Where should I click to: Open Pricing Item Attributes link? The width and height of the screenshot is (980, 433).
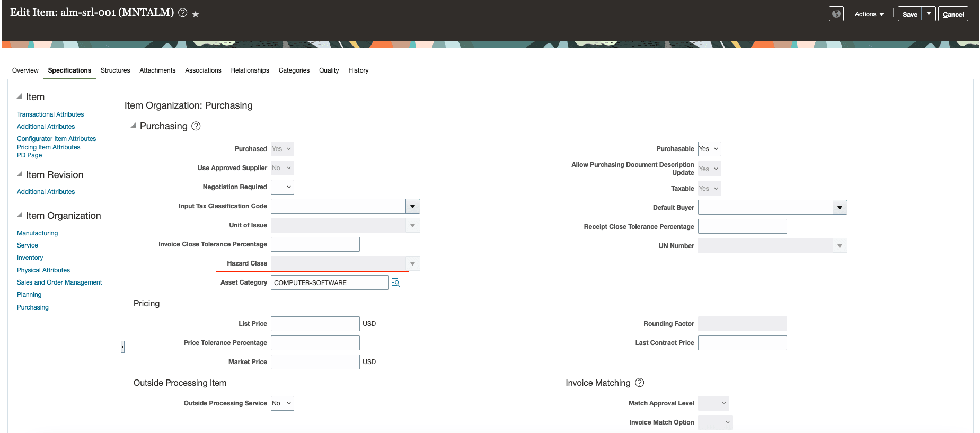pyautogui.click(x=48, y=147)
